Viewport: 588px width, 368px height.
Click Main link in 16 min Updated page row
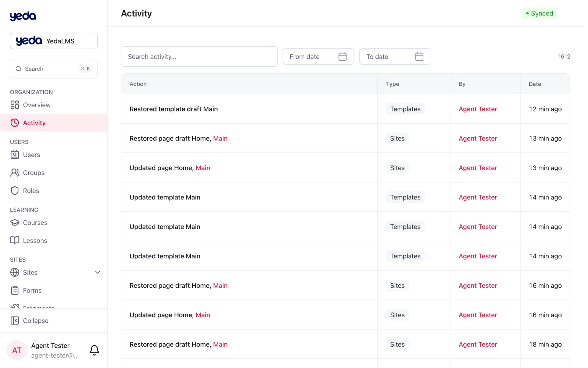[203, 315]
